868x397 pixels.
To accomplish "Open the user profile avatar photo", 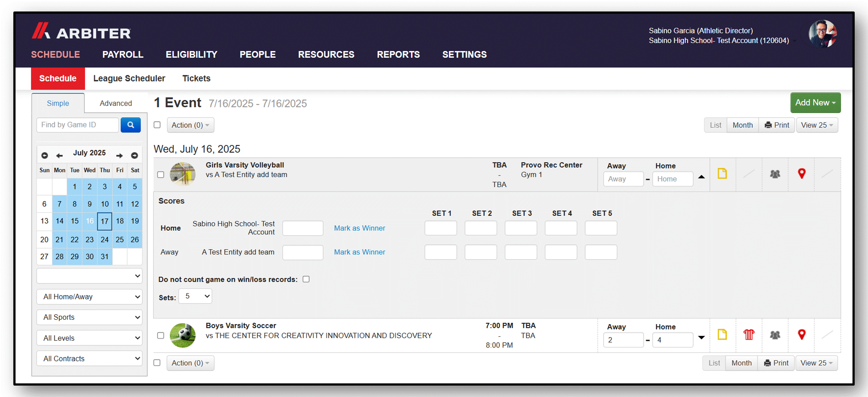I will click(823, 33).
